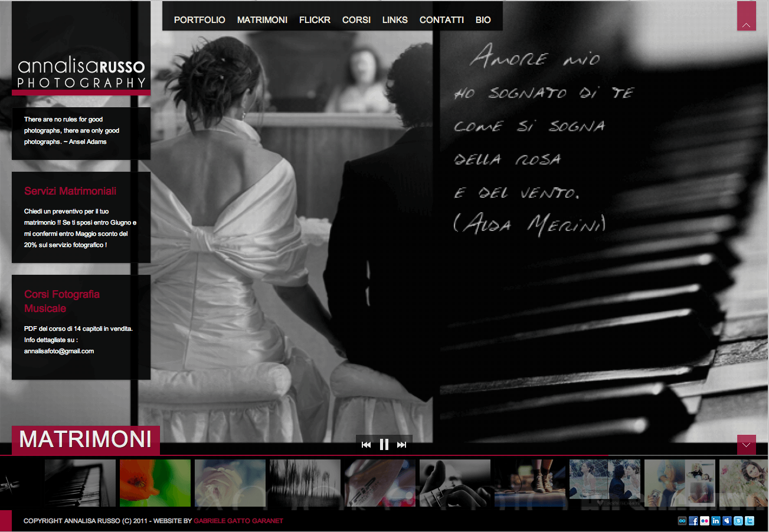Click the Twitter bird icon
The width and height of the screenshot is (769, 532).
click(x=750, y=521)
